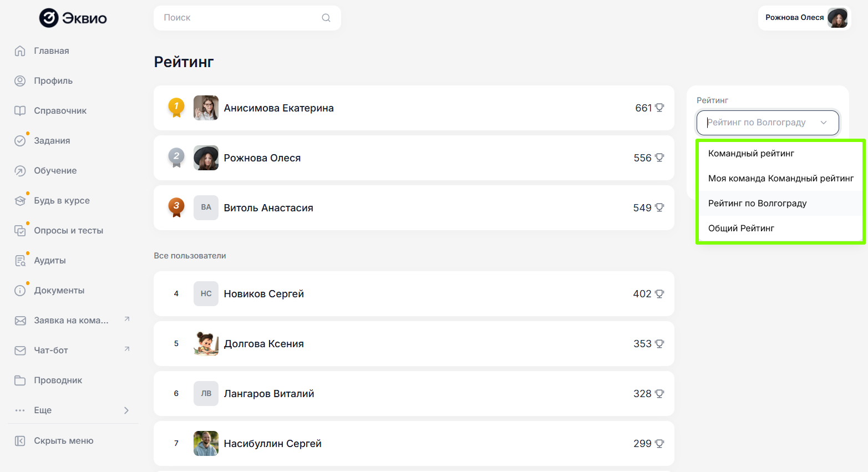Screen dimensions: 868x472
Task: Click the Поиск search field
Action: (238, 18)
